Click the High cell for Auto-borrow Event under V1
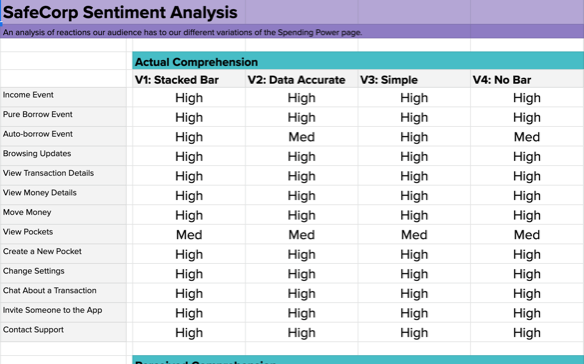The width and height of the screenshot is (584, 364). tap(189, 137)
